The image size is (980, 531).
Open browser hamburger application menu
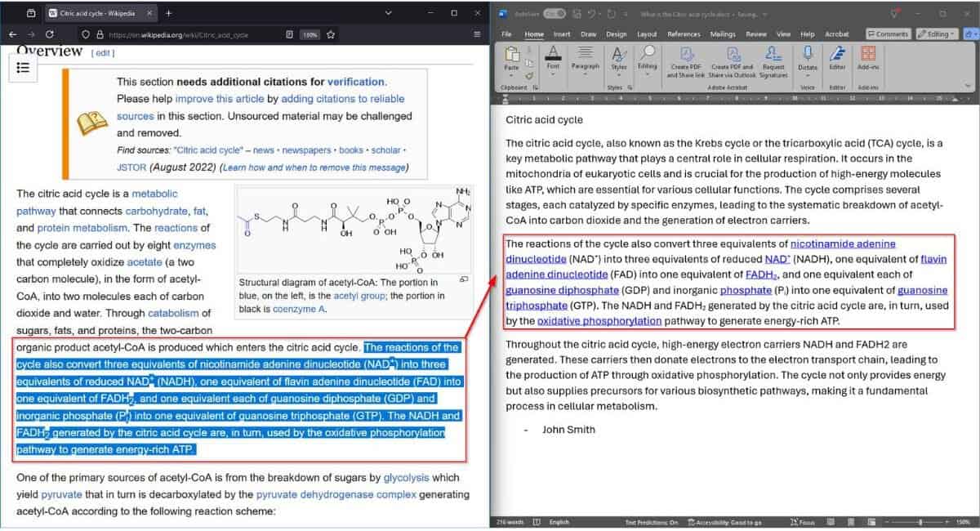(x=477, y=34)
